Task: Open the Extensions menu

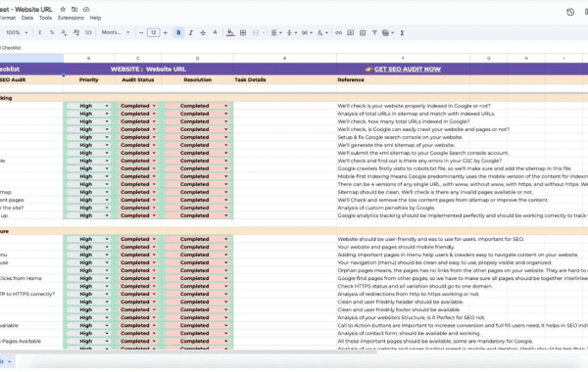Action: click(71, 18)
